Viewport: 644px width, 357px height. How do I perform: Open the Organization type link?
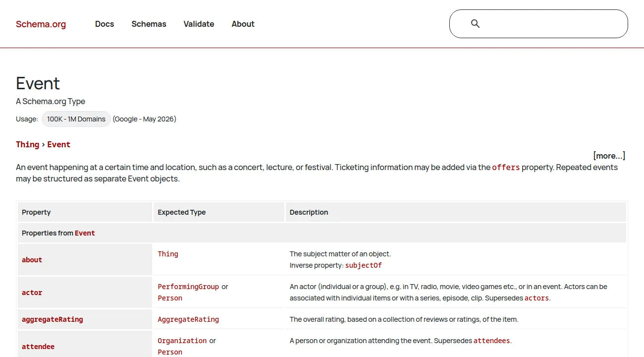[x=182, y=341]
